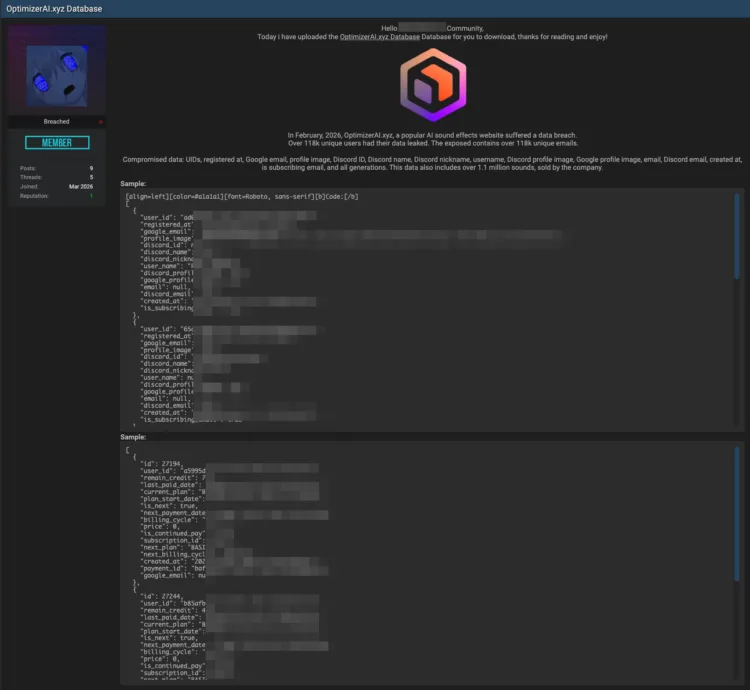This screenshot has height=690, width=750.
Task: Click the OptimizerAI hexagon cube logo
Action: (433, 85)
